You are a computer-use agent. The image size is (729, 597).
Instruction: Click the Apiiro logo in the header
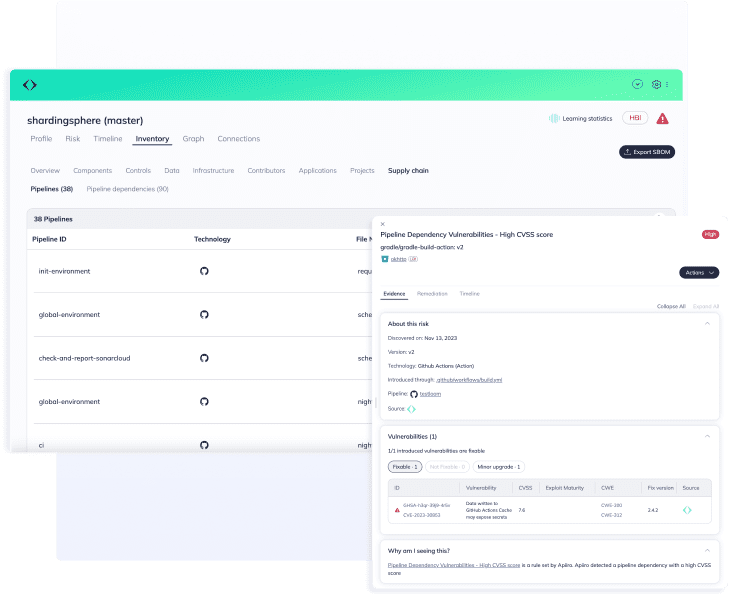30,85
